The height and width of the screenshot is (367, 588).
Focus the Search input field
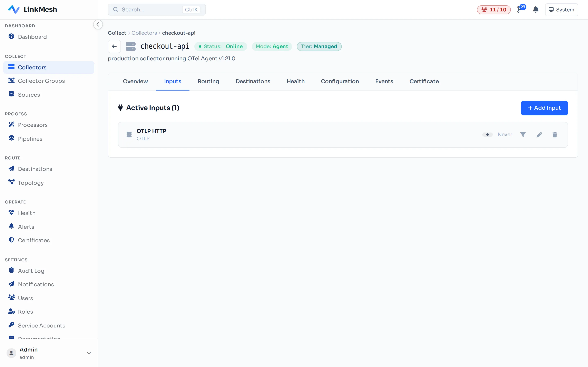[157, 10]
